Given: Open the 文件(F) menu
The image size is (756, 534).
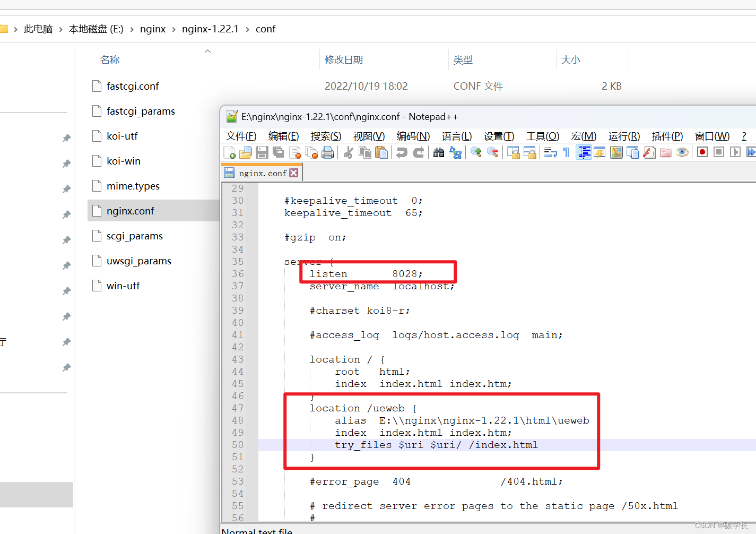Looking at the screenshot, I should 241,136.
